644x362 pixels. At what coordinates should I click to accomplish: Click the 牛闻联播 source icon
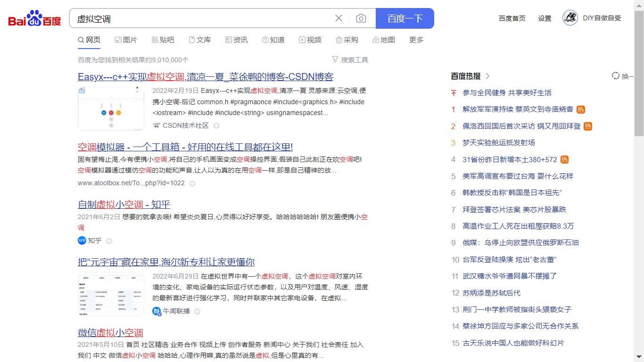pos(157,311)
